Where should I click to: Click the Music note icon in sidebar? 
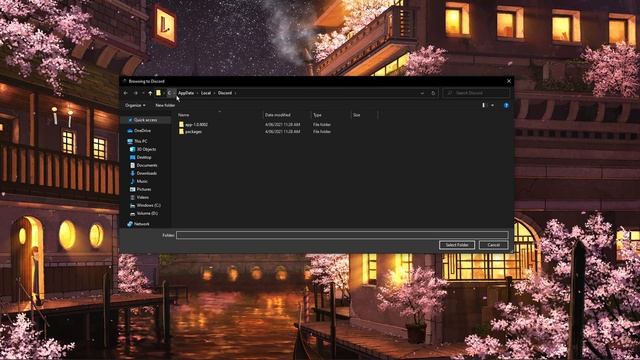point(133,181)
